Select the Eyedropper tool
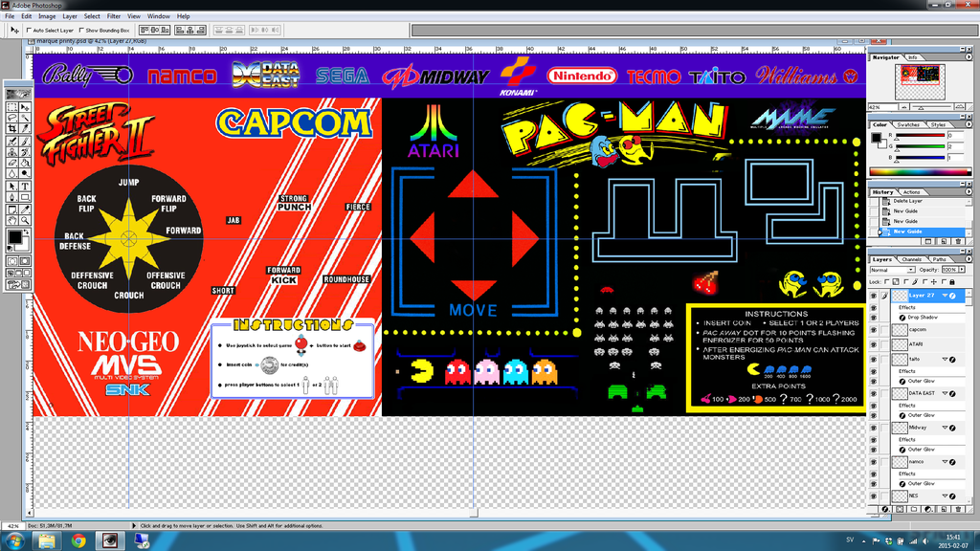Image resolution: width=980 pixels, height=551 pixels. [24, 209]
